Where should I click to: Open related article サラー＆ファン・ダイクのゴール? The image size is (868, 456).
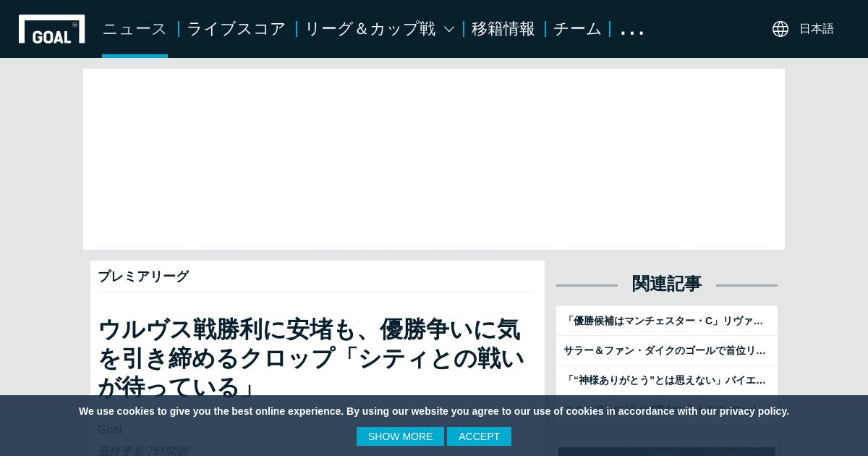(667, 350)
